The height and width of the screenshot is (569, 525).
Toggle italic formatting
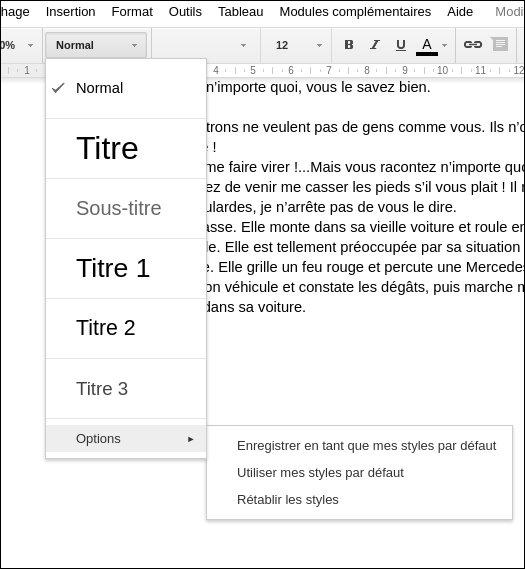point(375,45)
